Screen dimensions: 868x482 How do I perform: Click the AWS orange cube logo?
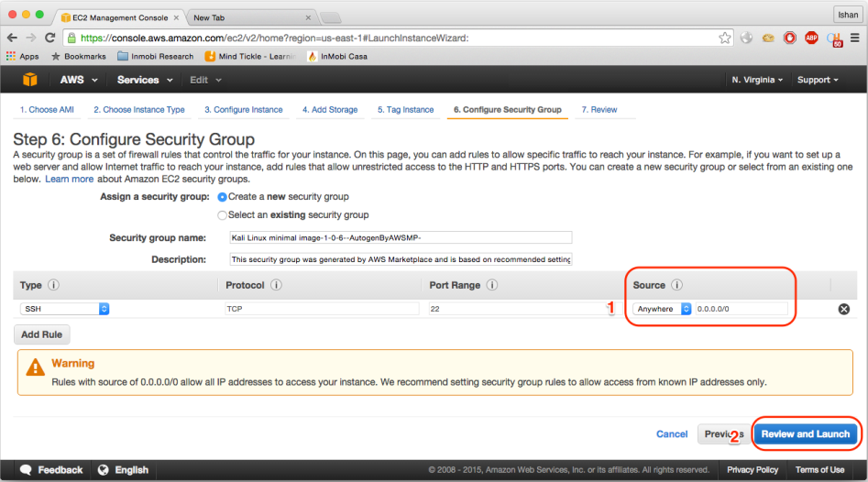point(30,80)
